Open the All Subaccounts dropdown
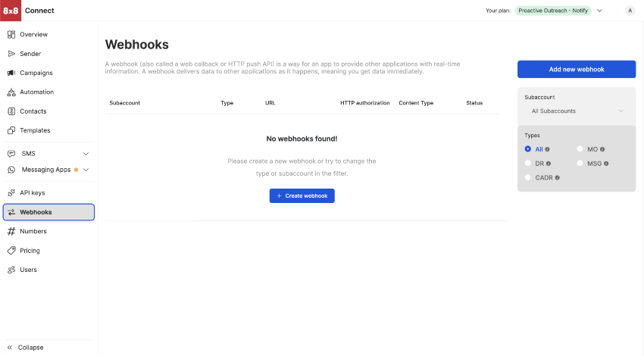The image size is (644, 356). click(577, 111)
